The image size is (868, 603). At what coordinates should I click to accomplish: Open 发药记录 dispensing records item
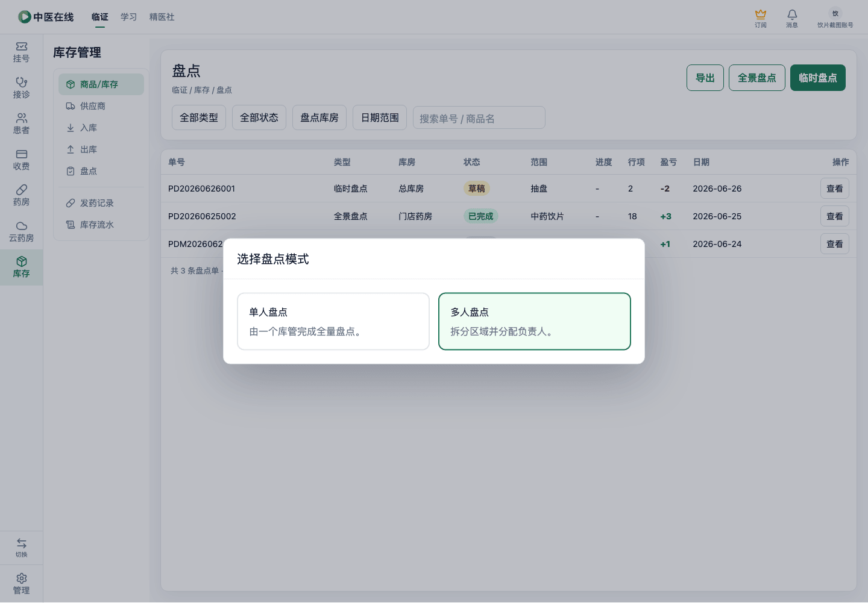point(101,203)
